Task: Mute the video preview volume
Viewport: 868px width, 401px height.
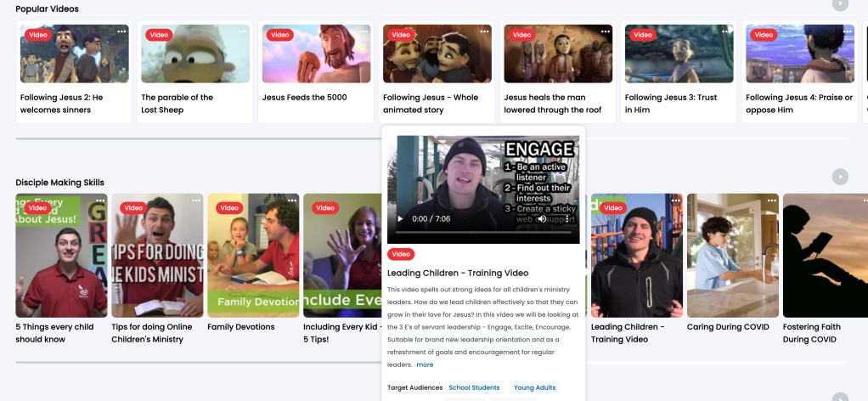Action: point(542,219)
